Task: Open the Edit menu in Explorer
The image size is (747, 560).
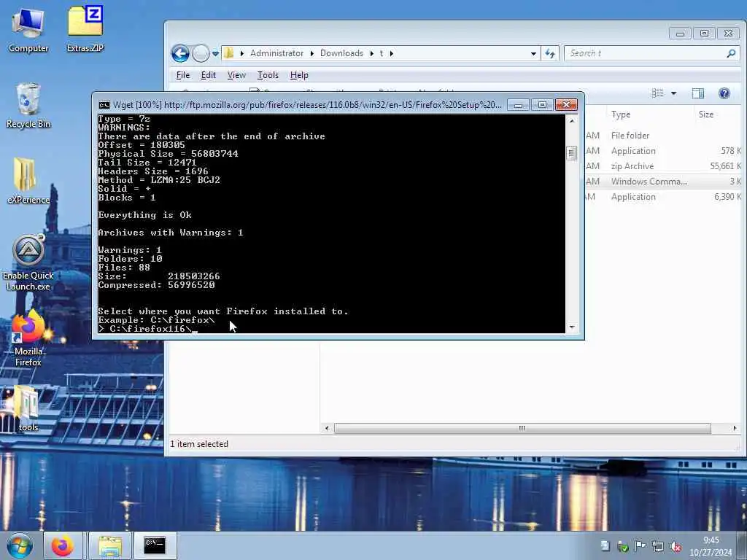Action: pyautogui.click(x=208, y=75)
